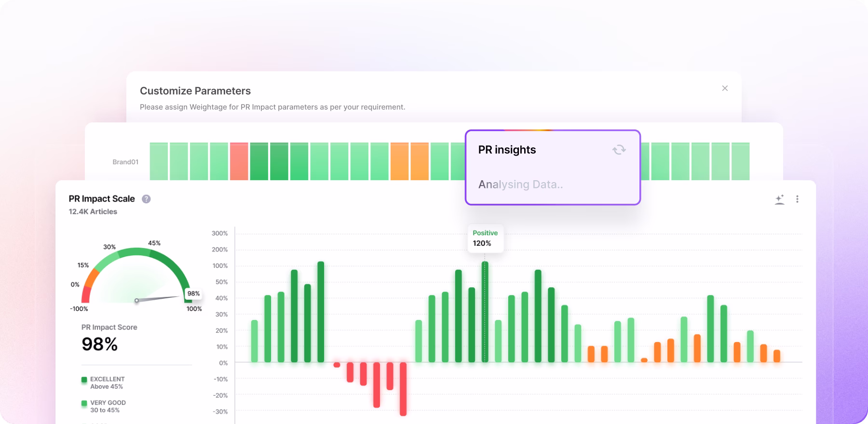
Task: Click the PR insights title
Action: click(x=507, y=150)
